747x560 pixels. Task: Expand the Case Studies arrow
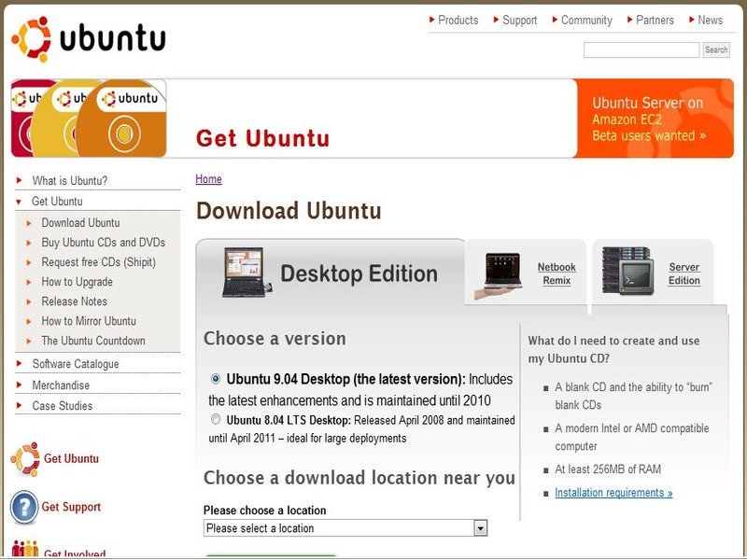19,405
